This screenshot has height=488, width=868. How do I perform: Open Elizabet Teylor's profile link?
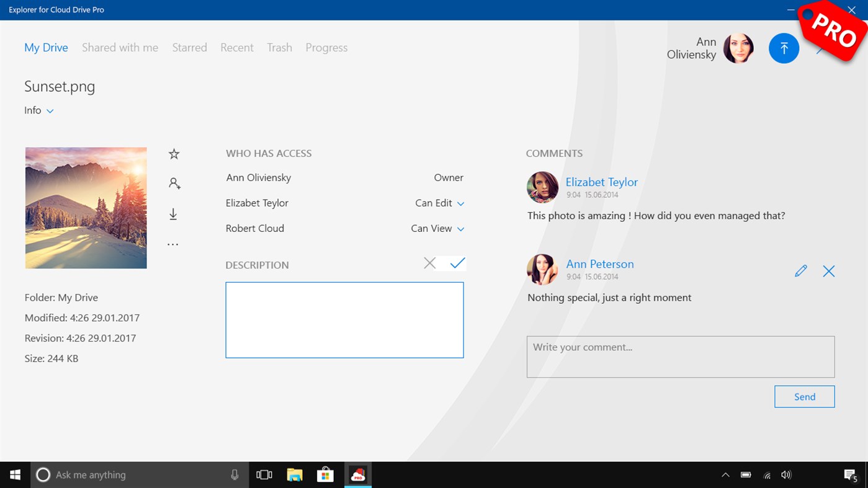[x=601, y=182]
